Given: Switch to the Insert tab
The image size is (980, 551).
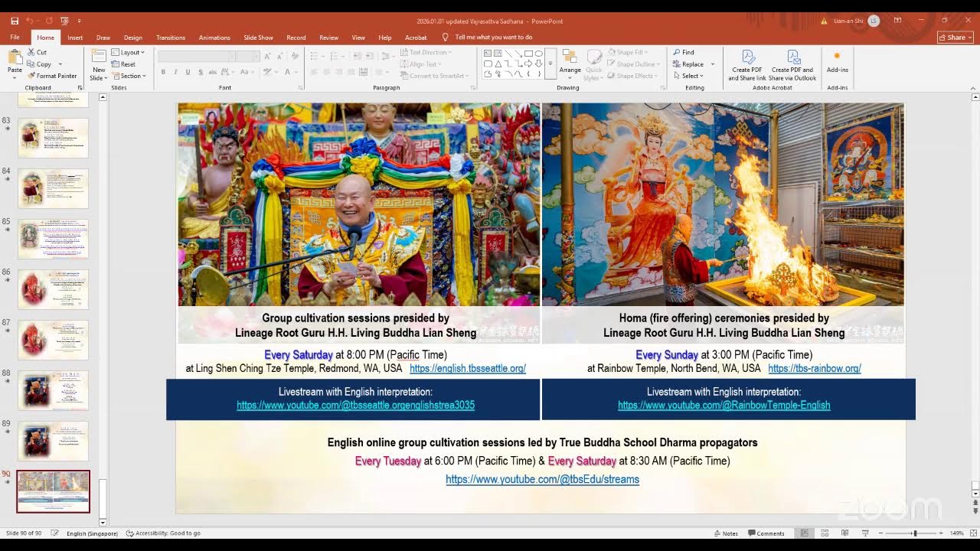Looking at the screenshot, I should point(75,37).
